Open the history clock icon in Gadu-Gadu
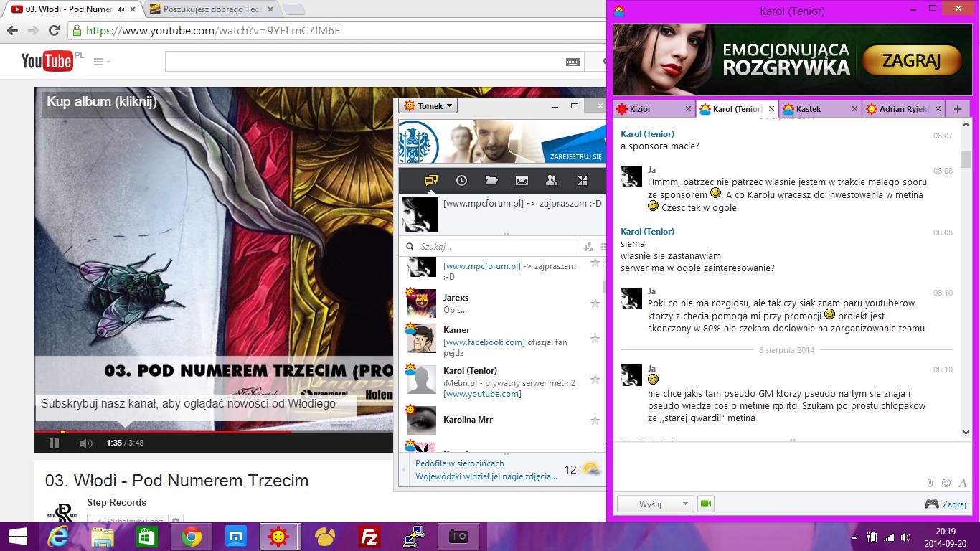Viewport: 980px width, 551px height. tap(461, 180)
